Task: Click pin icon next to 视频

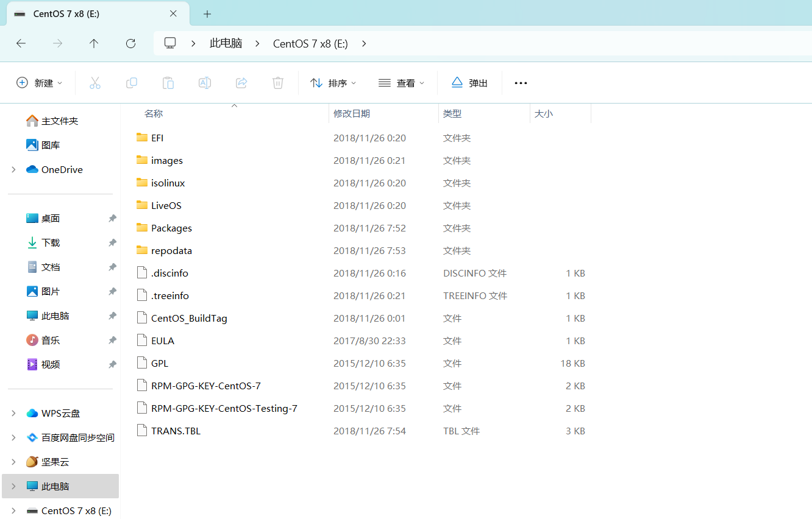Action: pos(112,364)
